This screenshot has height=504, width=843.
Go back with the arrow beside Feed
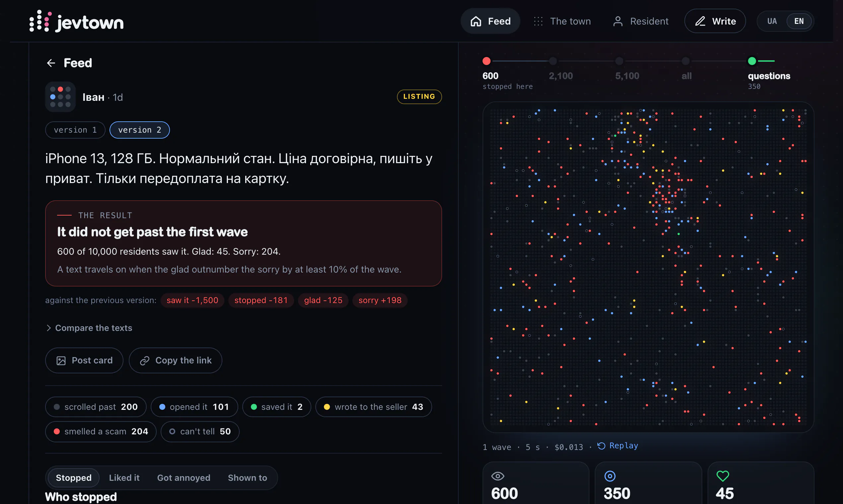(51, 63)
